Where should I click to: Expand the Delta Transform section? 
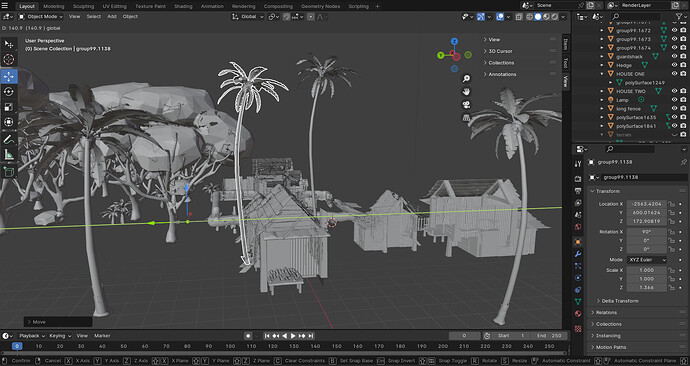(x=620, y=301)
